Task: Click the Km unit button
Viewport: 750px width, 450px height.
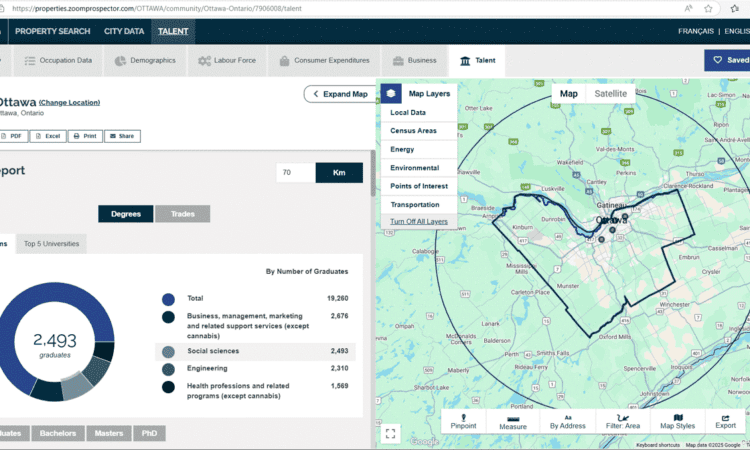Action: pyautogui.click(x=339, y=173)
